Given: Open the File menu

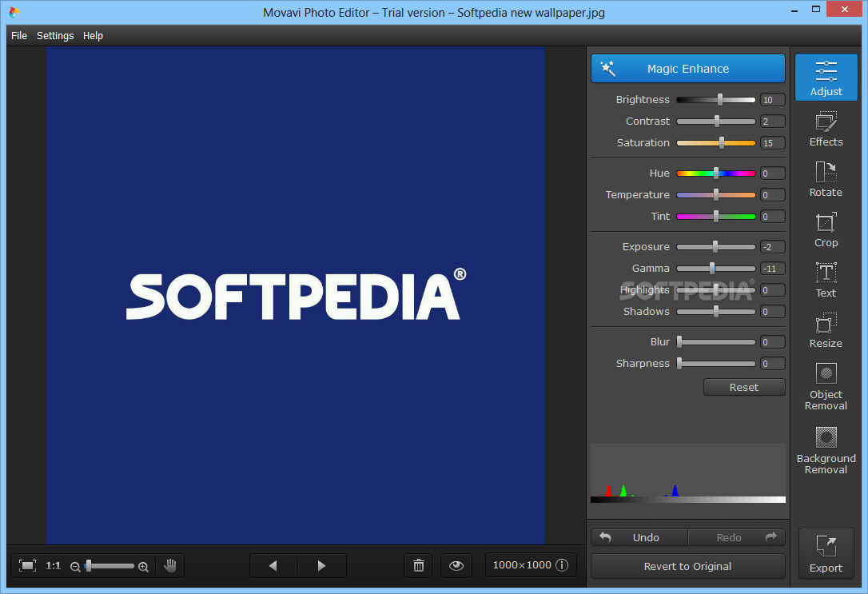Looking at the screenshot, I should click(19, 35).
